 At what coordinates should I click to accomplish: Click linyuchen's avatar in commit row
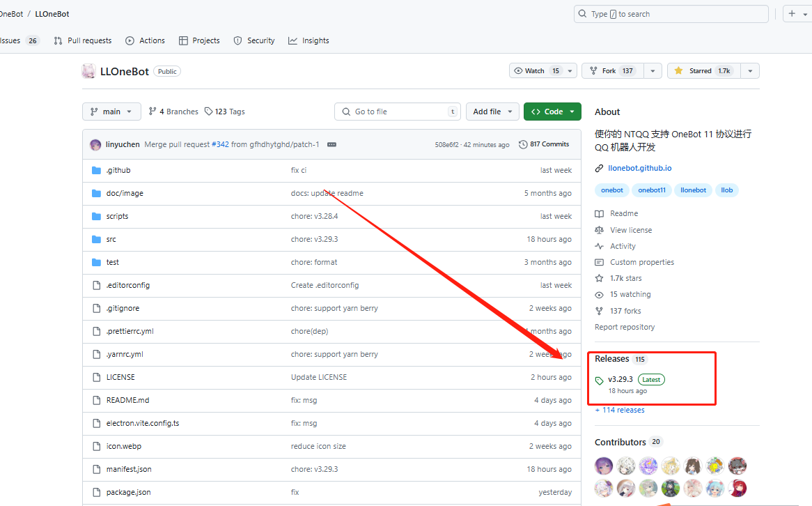click(x=95, y=145)
